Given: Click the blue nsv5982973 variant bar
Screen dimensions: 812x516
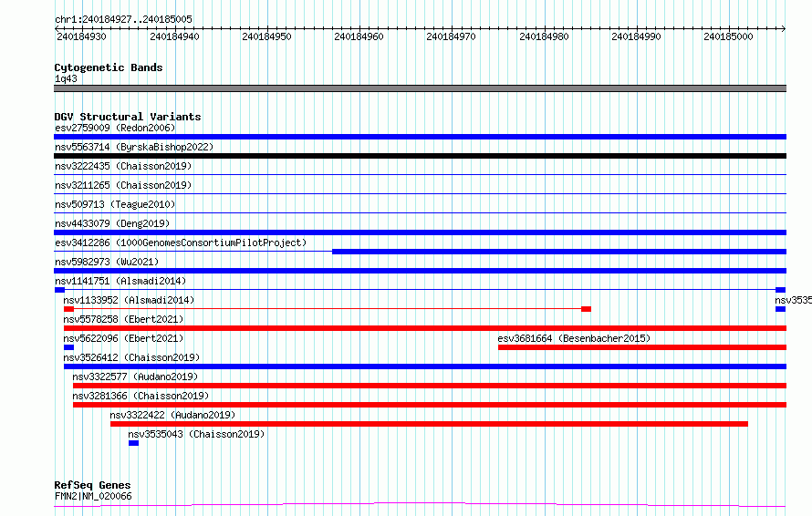Looking at the screenshot, I should tap(420, 271).
